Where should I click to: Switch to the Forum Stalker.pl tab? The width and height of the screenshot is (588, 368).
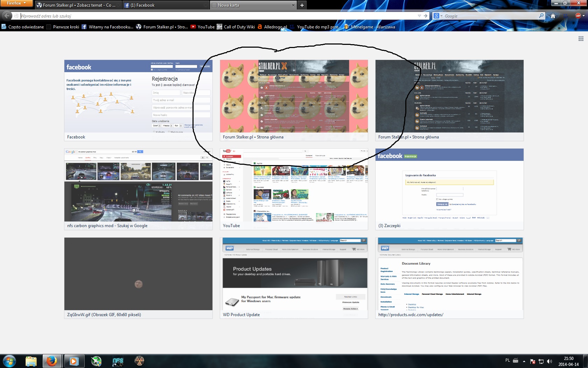click(78, 5)
